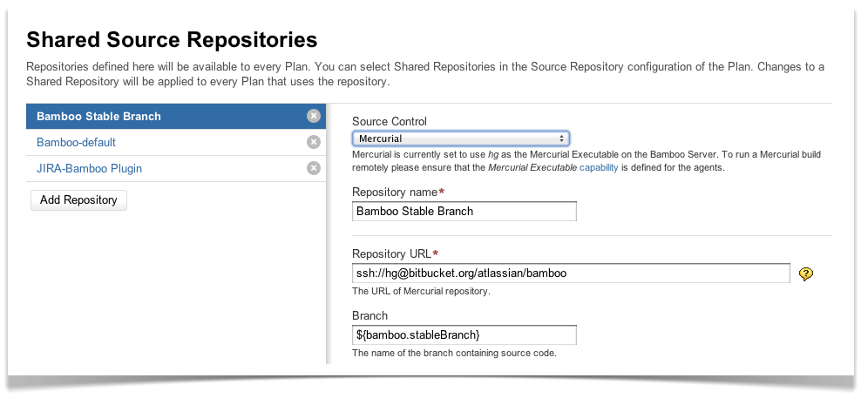Viewport: 868px width, 405px height.
Task: Open the Bamboo-default repository
Action: 76,142
